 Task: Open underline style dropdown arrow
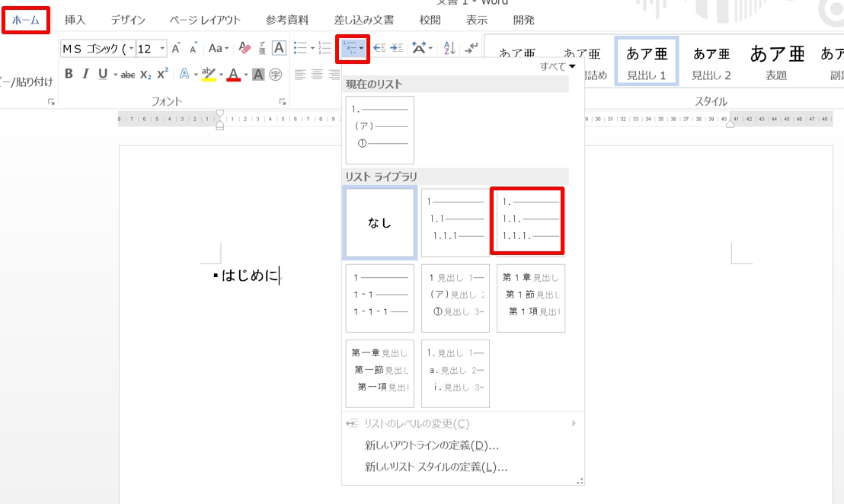click(x=115, y=74)
